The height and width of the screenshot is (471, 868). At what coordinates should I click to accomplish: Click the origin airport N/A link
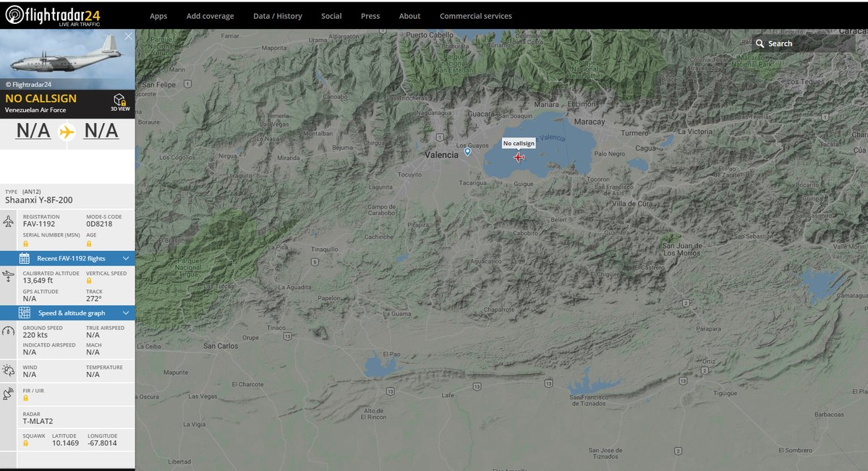pyautogui.click(x=33, y=131)
